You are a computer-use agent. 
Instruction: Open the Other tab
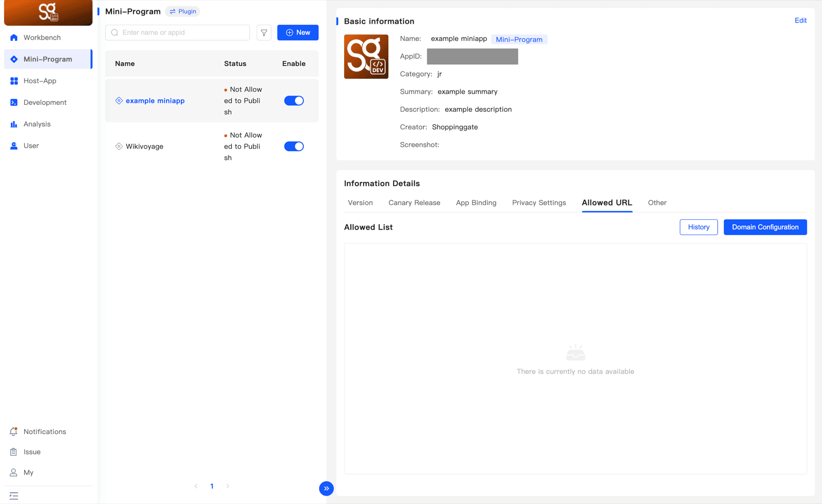click(657, 202)
